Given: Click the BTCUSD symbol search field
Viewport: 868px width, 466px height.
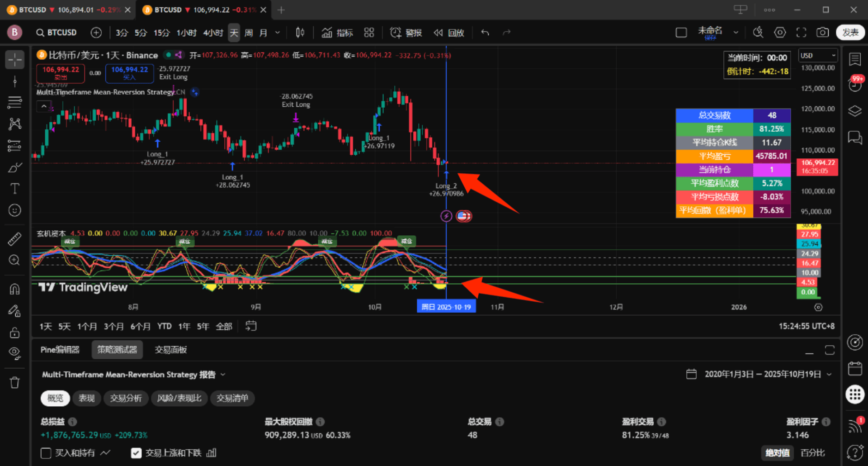Looking at the screenshot, I should (x=57, y=33).
